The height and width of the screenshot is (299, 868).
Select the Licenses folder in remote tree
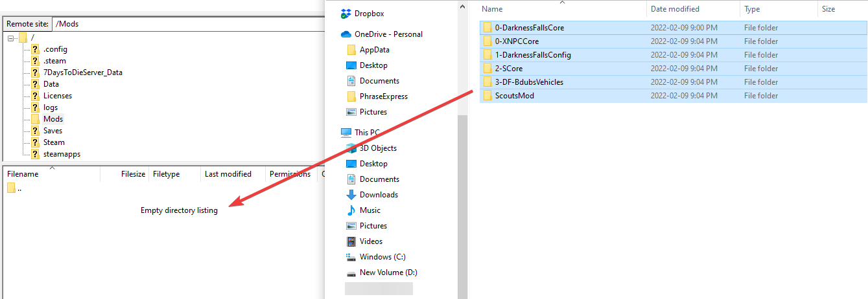click(58, 96)
